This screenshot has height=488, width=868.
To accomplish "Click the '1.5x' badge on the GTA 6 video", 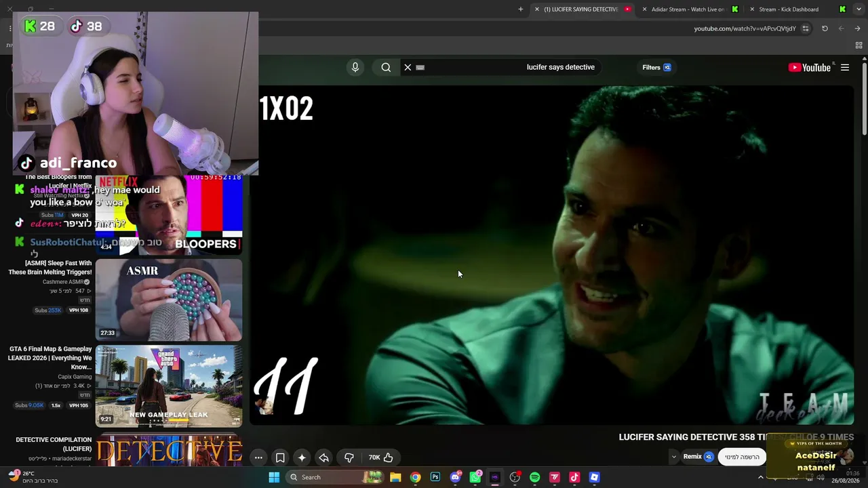I will point(56,405).
